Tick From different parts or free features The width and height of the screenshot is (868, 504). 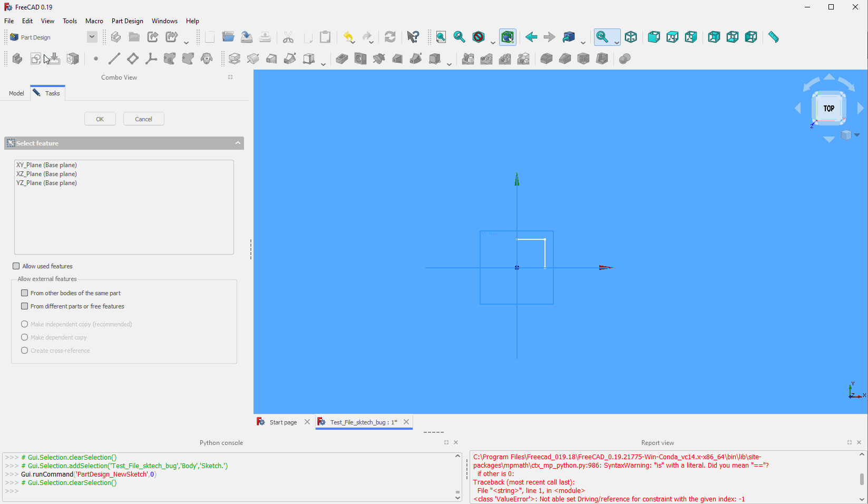25,306
